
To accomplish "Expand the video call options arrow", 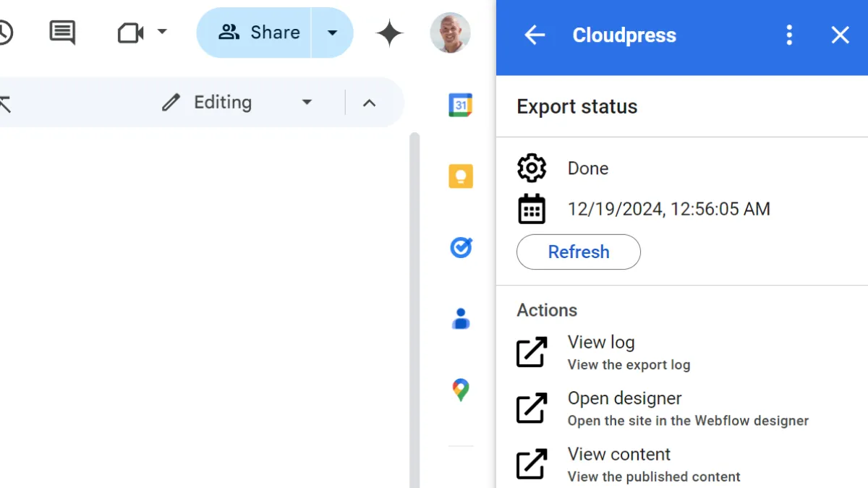I will [x=162, y=32].
